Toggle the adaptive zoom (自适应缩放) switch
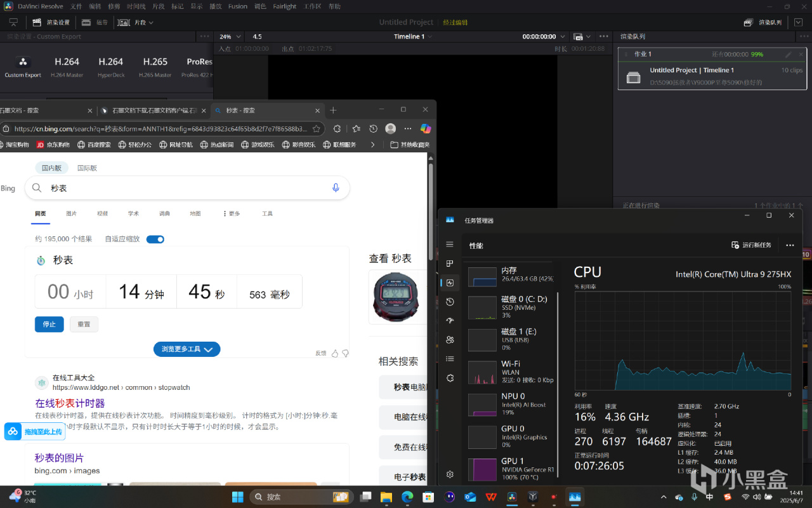 click(155, 239)
